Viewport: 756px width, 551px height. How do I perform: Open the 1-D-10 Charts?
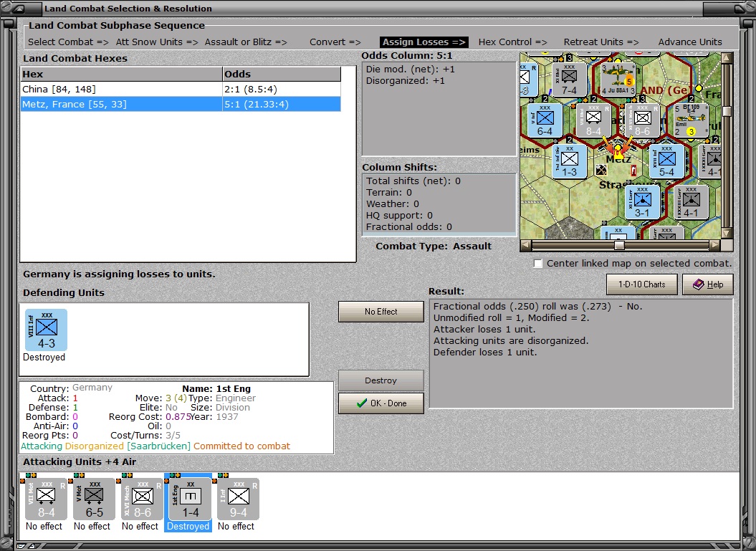(642, 284)
